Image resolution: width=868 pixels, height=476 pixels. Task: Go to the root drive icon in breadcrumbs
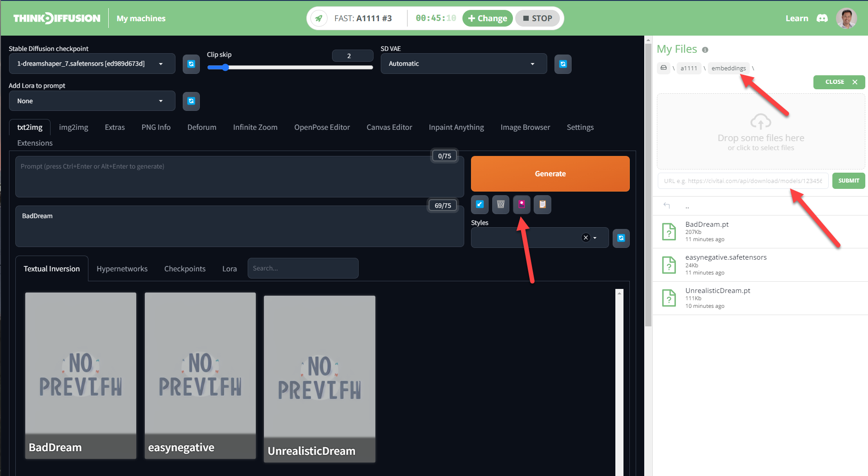pos(664,68)
